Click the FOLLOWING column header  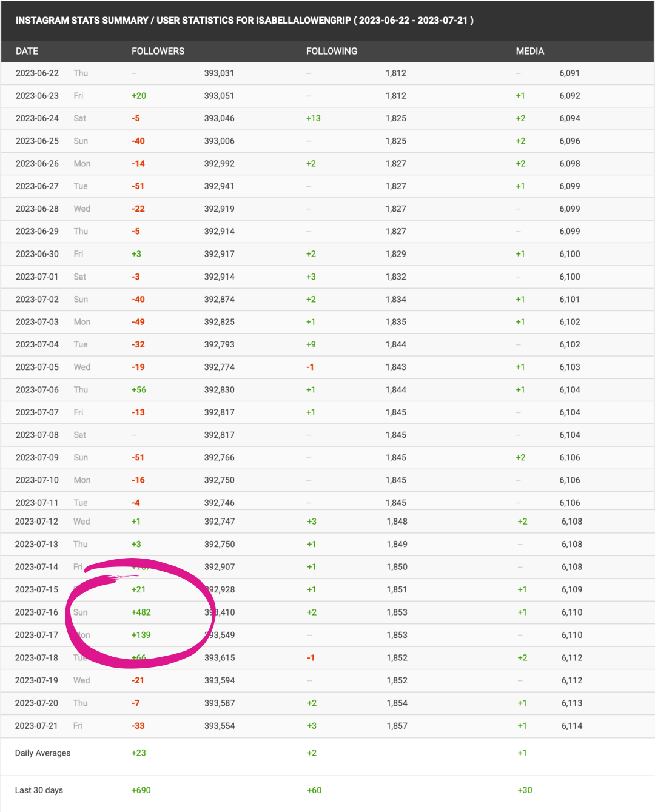click(x=332, y=51)
